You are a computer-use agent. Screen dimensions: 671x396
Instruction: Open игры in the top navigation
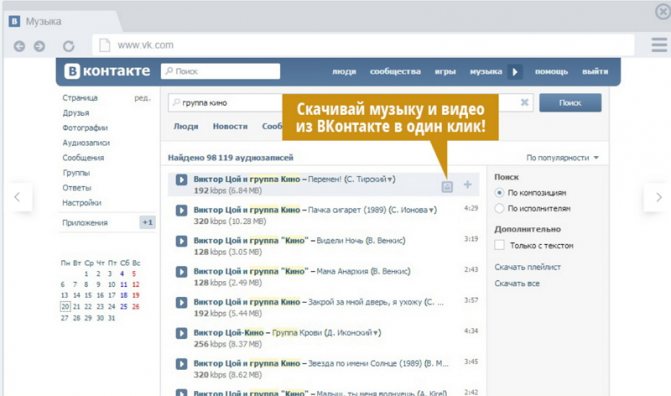[x=445, y=71]
